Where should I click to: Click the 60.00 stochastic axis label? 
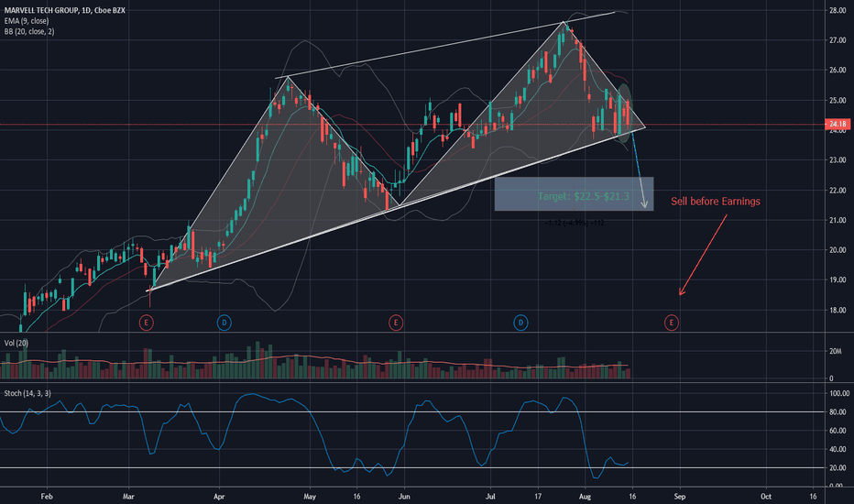coord(838,431)
